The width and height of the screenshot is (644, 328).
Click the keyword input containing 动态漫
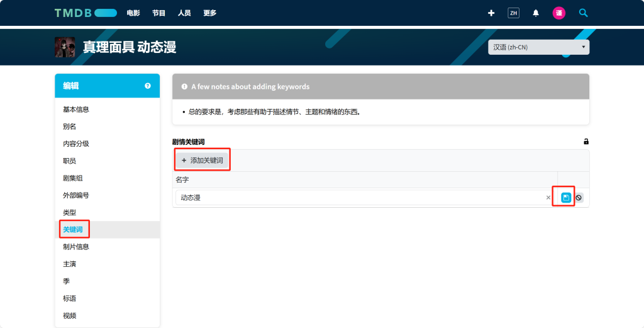click(358, 198)
